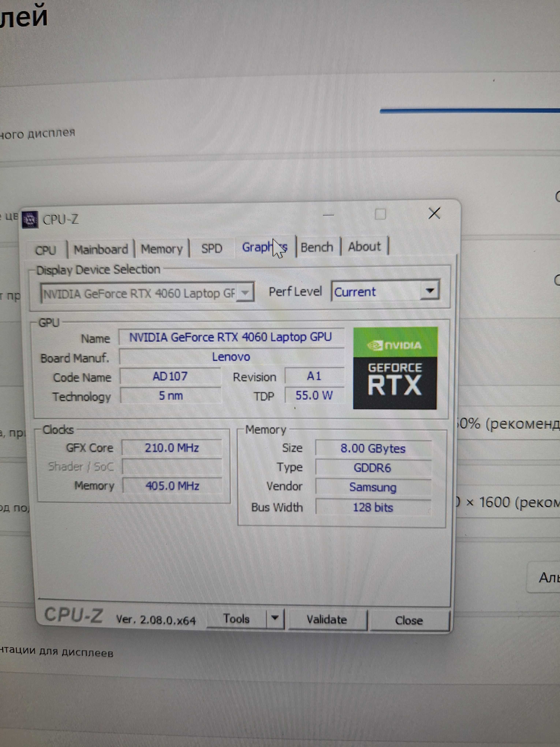Click the TDP value 55.0 W

click(x=314, y=395)
